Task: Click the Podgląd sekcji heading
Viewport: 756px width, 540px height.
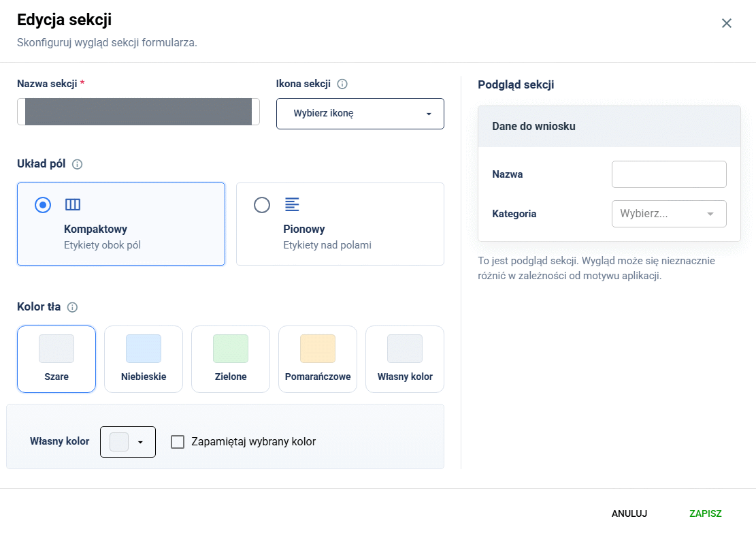Action: tap(516, 85)
